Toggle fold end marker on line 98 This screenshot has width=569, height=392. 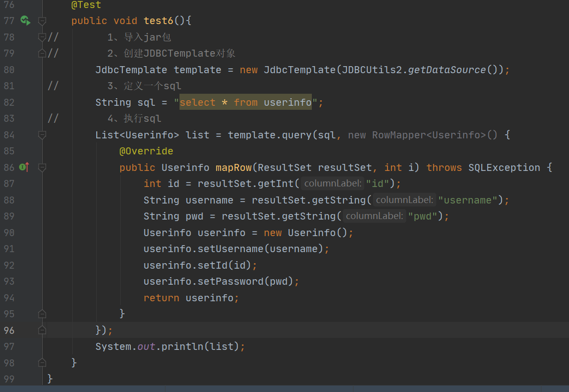tap(42, 362)
